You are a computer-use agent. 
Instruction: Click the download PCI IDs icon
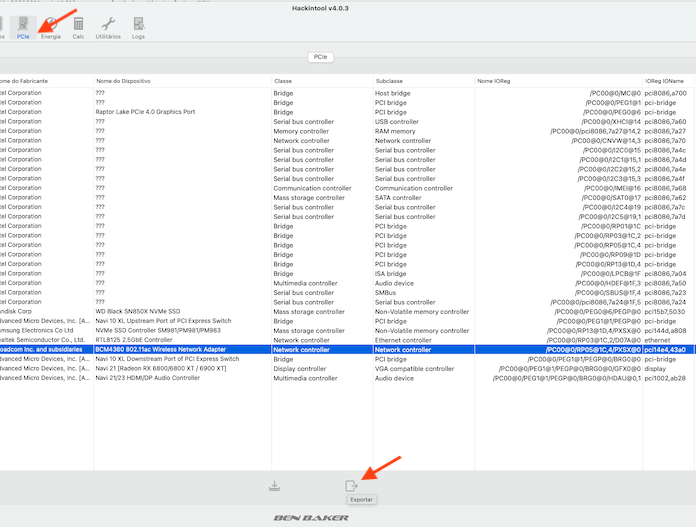click(x=274, y=486)
